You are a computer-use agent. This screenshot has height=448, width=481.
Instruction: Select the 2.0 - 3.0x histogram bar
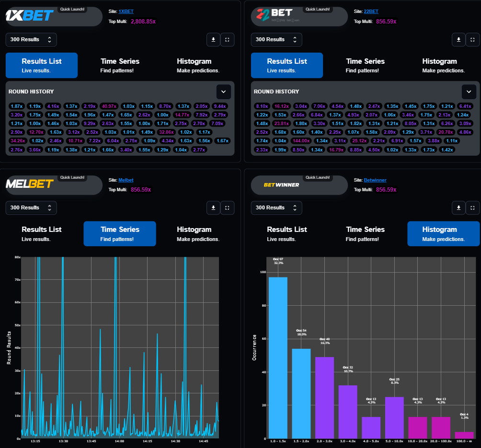(x=324, y=398)
